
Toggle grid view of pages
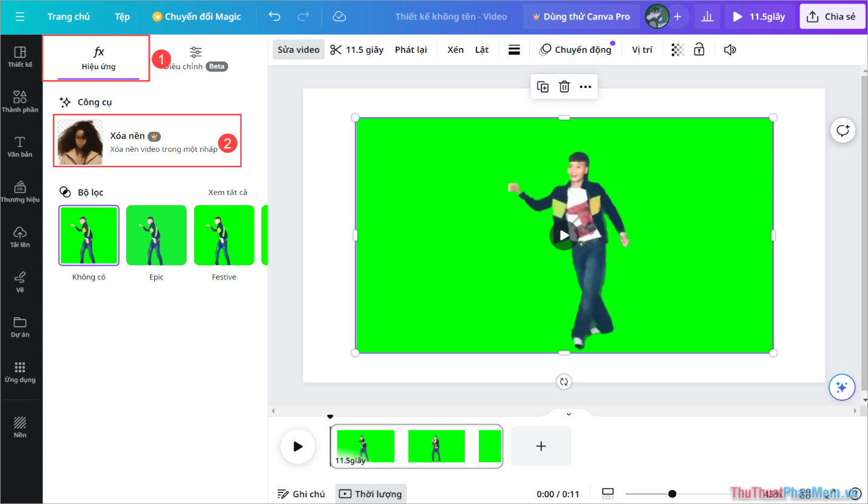(x=608, y=494)
